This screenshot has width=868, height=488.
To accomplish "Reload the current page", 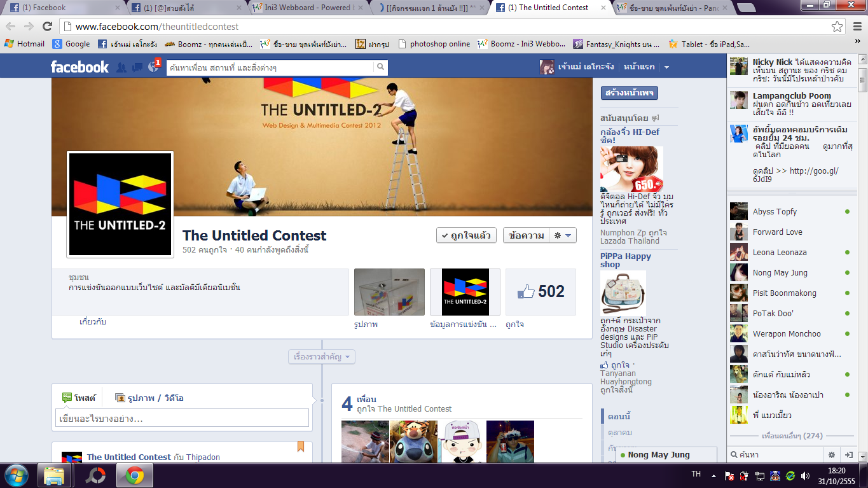I will (x=47, y=27).
